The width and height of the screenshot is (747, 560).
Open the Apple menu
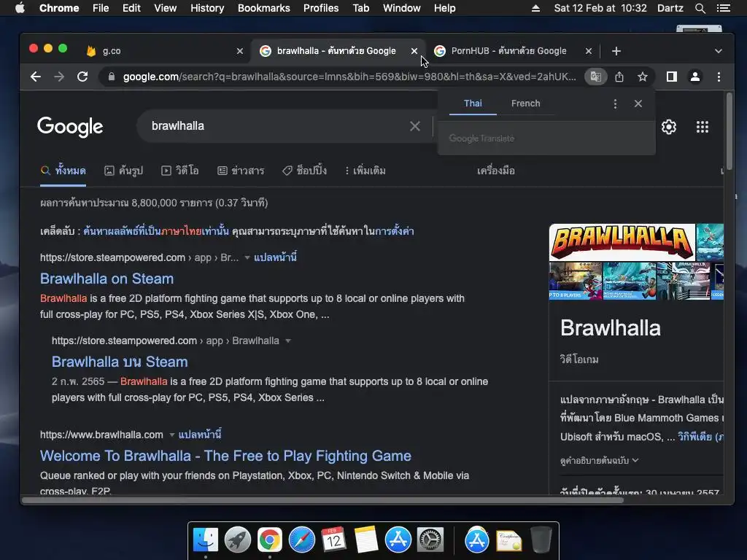(20, 8)
